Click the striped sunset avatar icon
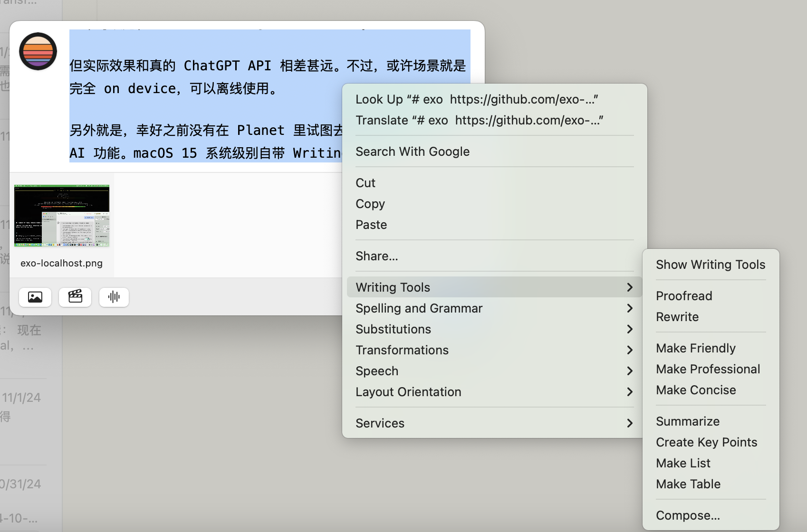This screenshot has width=807, height=532. click(38, 51)
